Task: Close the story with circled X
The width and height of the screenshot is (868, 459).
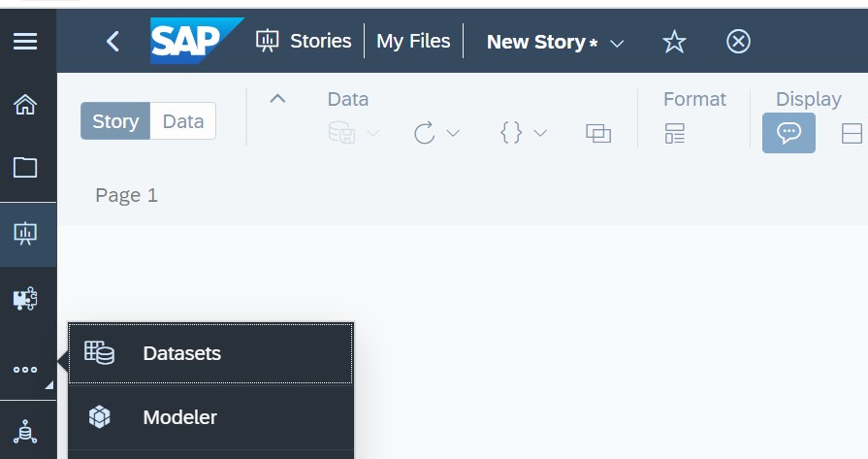Action: (x=738, y=42)
